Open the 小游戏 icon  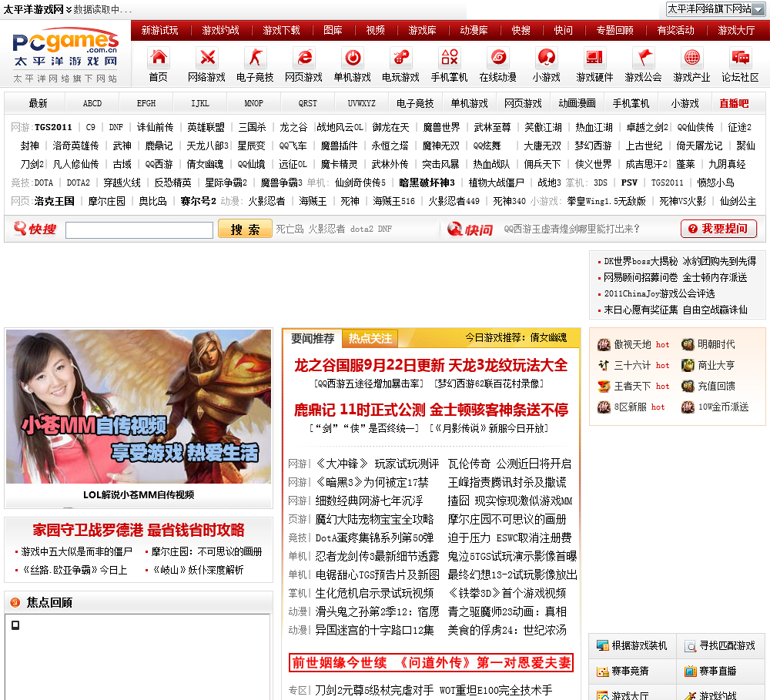point(546,58)
